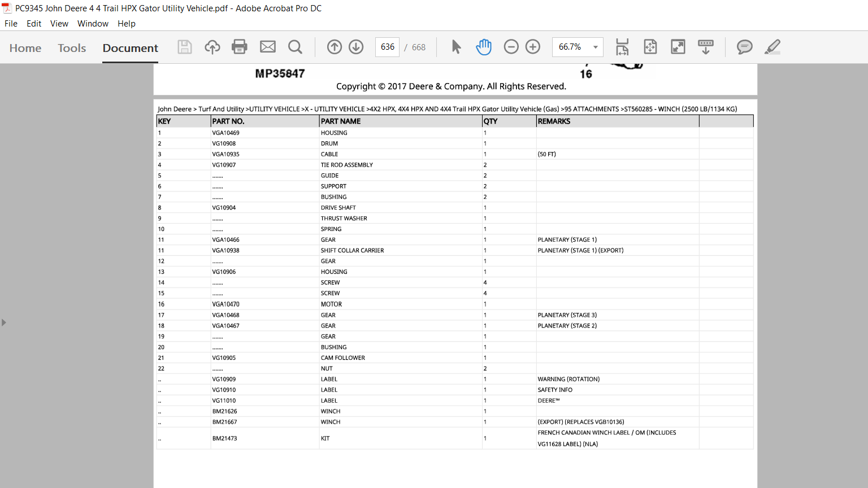868x488 pixels.
Task: Switch to the Home tab
Action: [x=25, y=48]
